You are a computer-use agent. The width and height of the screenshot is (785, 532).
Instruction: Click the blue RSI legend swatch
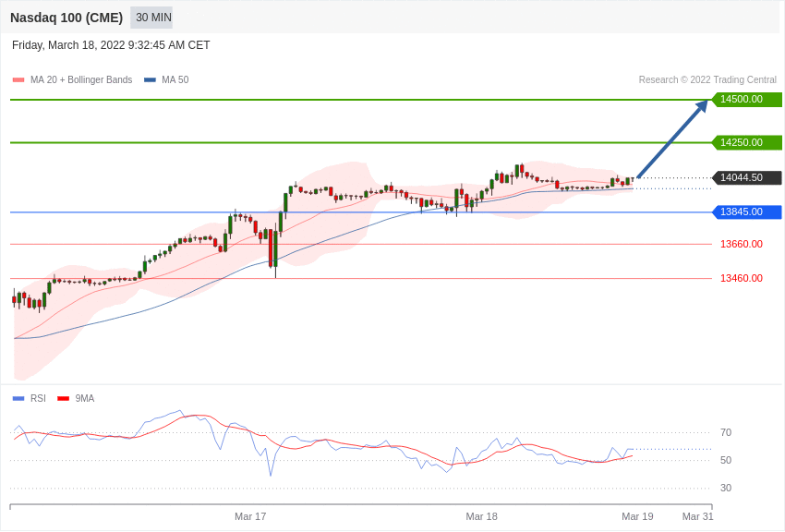click(x=18, y=399)
